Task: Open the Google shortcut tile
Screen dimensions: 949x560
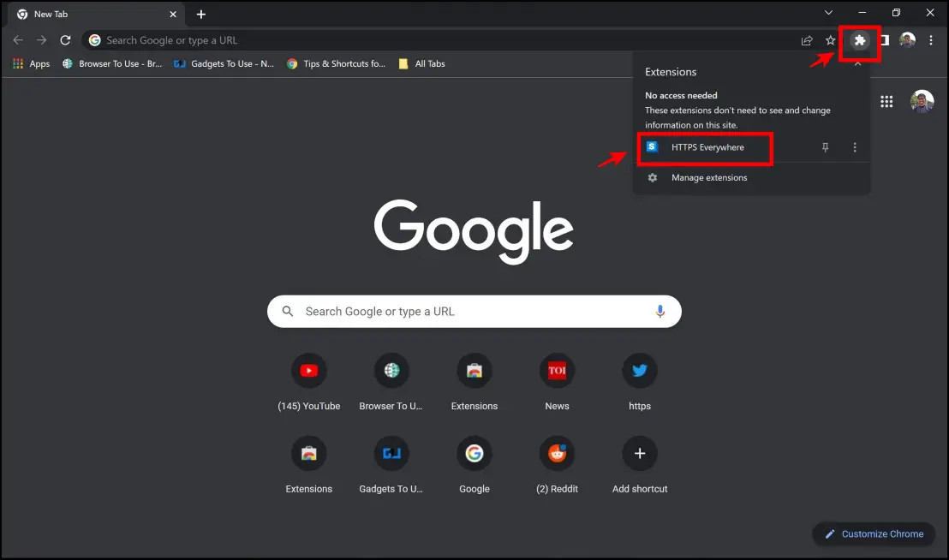Action: click(474, 465)
